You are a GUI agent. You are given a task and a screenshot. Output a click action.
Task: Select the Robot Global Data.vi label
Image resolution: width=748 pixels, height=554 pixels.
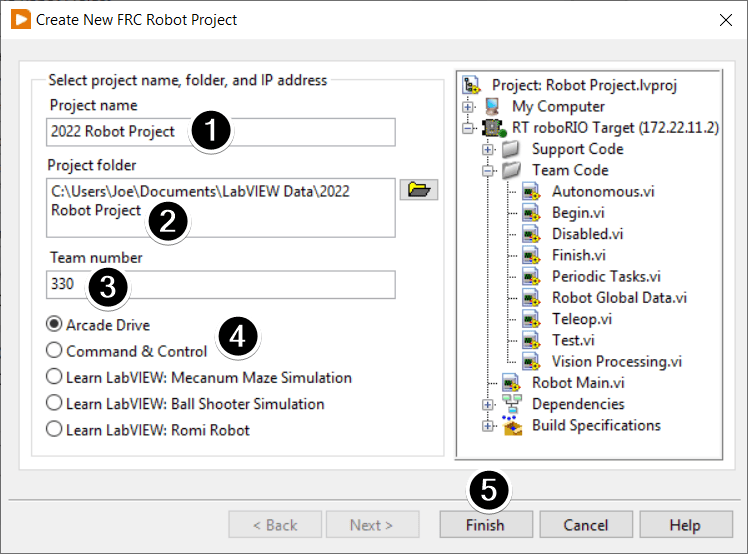[619, 298]
